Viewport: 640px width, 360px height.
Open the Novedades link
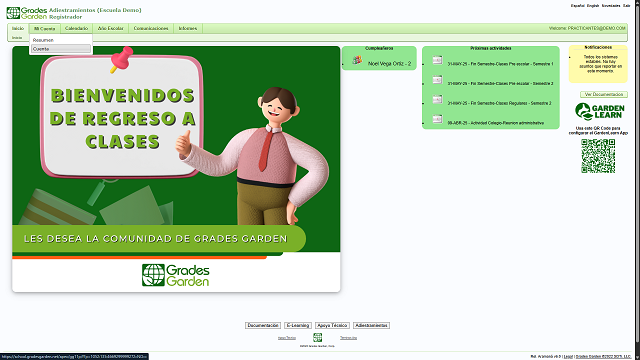pyautogui.click(x=611, y=6)
